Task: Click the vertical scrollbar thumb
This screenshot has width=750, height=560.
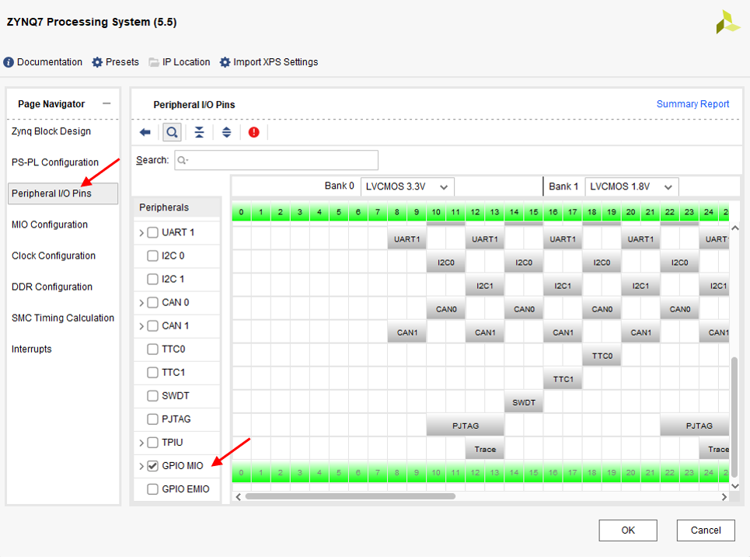Action: click(734, 416)
